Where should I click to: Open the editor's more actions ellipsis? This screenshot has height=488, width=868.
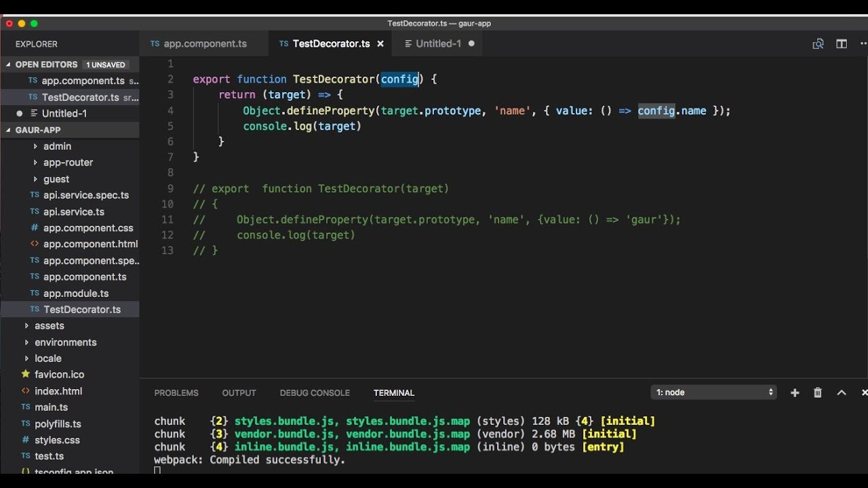tap(864, 44)
